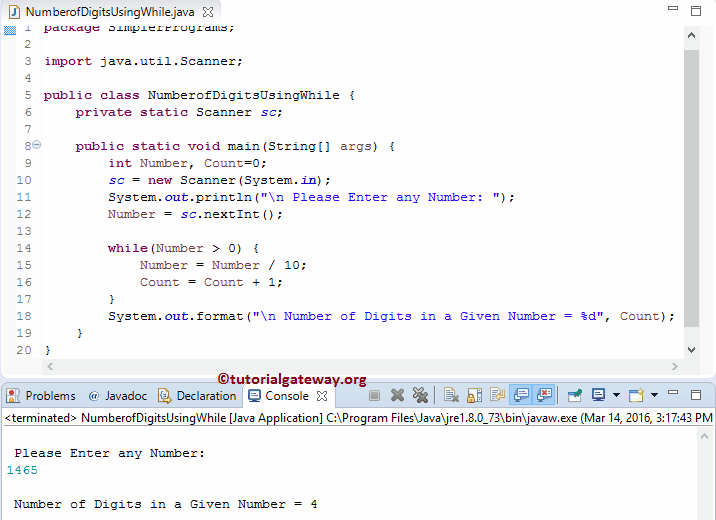
Task: Click the Problems tab icon
Action: pyautogui.click(x=13, y=395)
